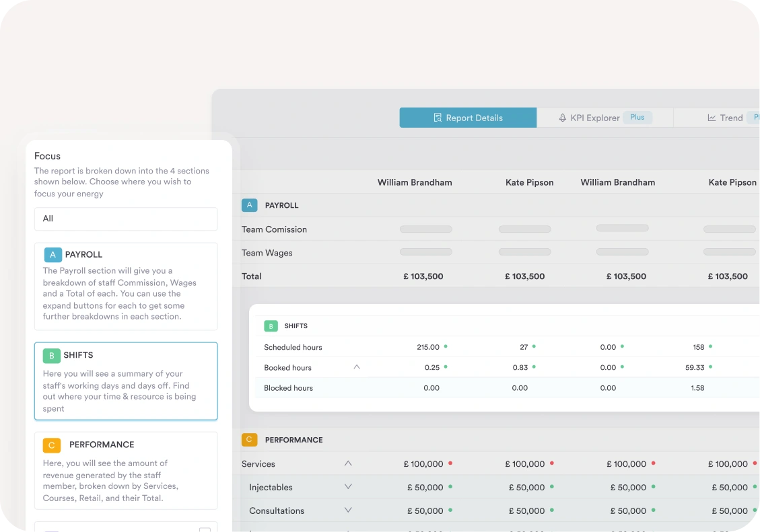Screen dimensions: 760x532
Task: Tick the checkbox on the bottom focus card
Action: (x=205, y=530)
